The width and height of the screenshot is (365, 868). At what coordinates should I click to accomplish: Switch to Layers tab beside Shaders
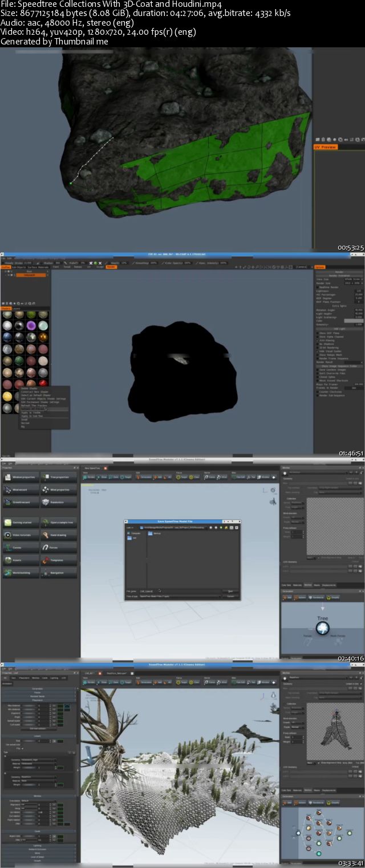pos(17,308)
